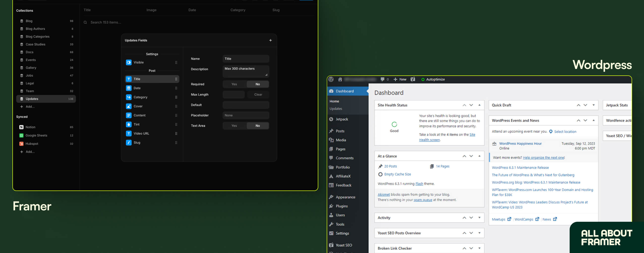Viewport: 644px width, 253px height.
Task: Move Site Health Status panel up
Action: [464, 105]
